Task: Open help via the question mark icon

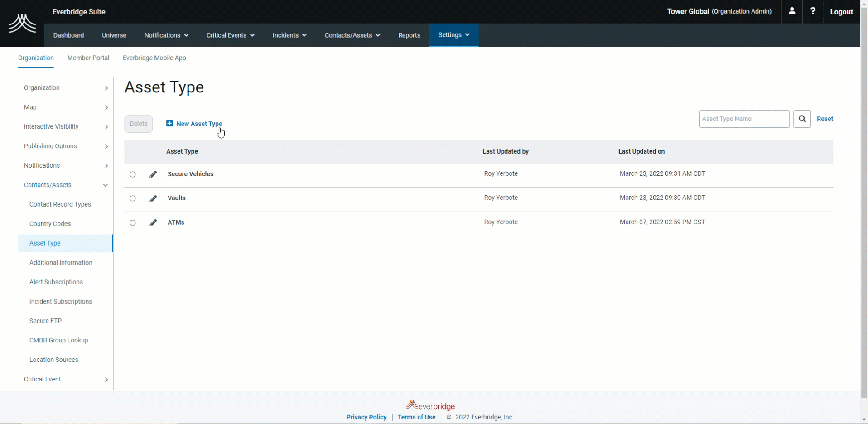Action: 813,11
